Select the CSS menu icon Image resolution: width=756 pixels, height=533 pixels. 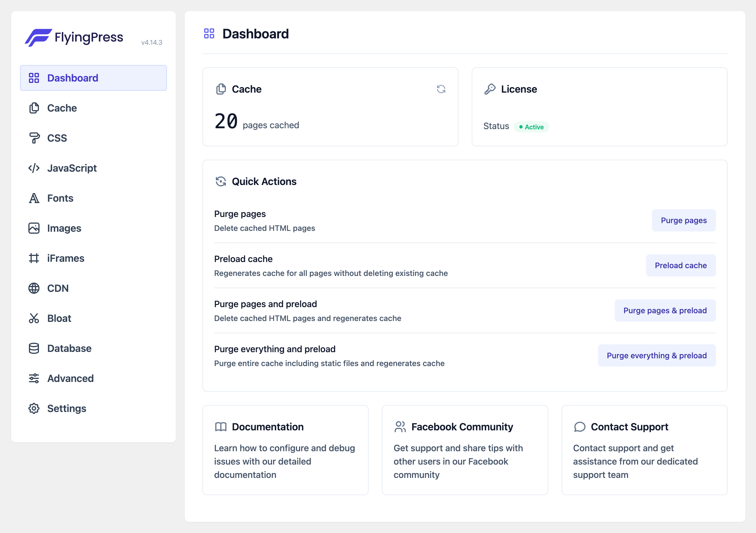click(33, 138)
